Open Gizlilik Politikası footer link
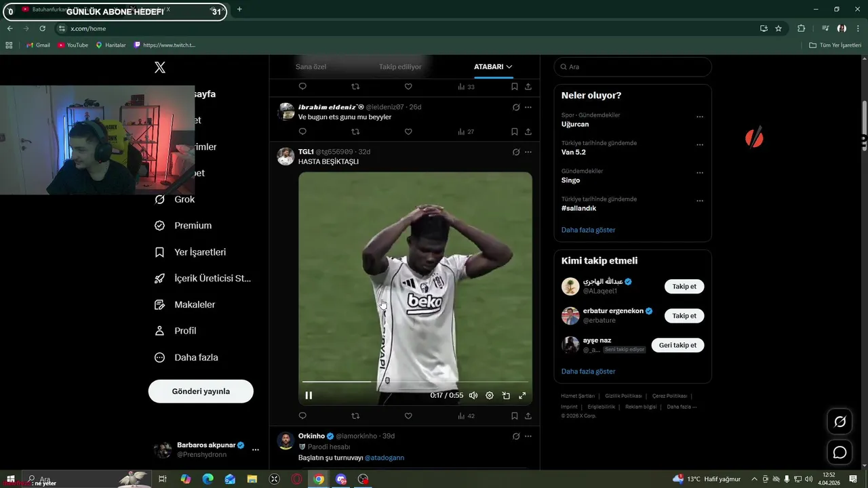The height and width of the screenshot is (488, 868). click(x=623, y=396)
